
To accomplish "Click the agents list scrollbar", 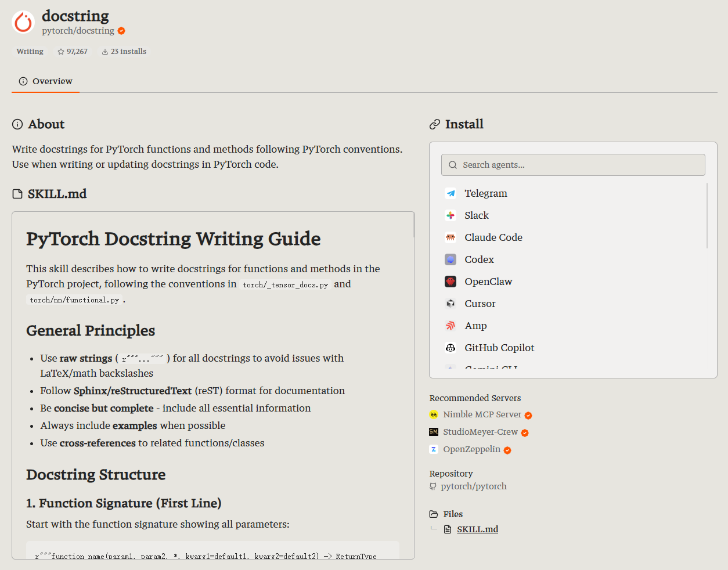I will [x=707, y=215].
